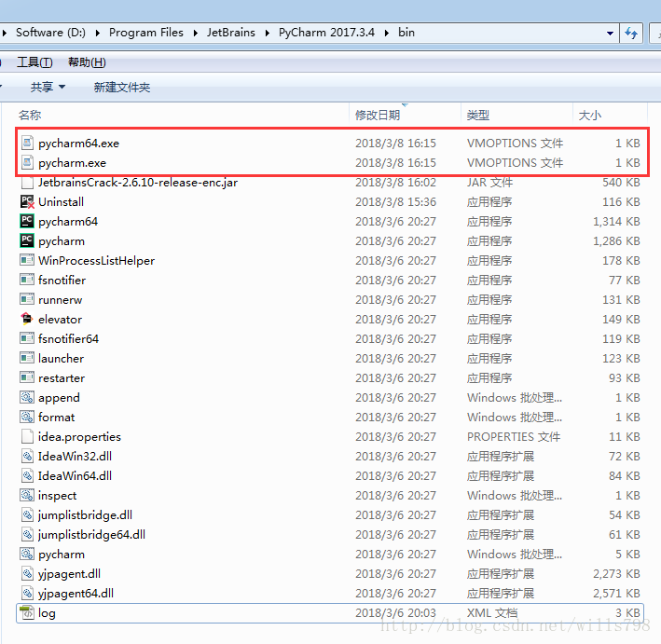Select the JetbrainsCrack-2.6.10-release-enc.jar file name
The height and width of the screenshot is (644, 661).
(x=138, y=182)
